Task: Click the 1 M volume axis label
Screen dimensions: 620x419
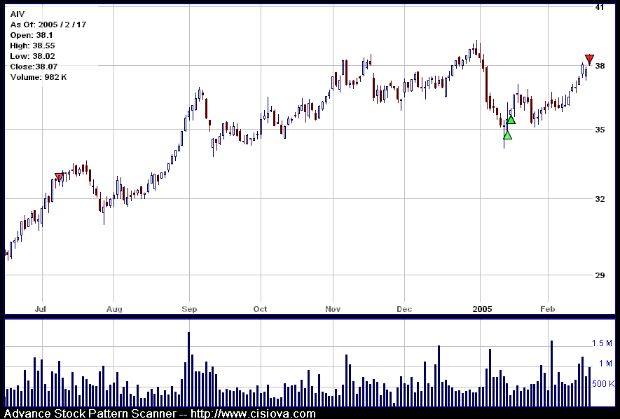Action: pyautogui.click(x=605, y=363)
